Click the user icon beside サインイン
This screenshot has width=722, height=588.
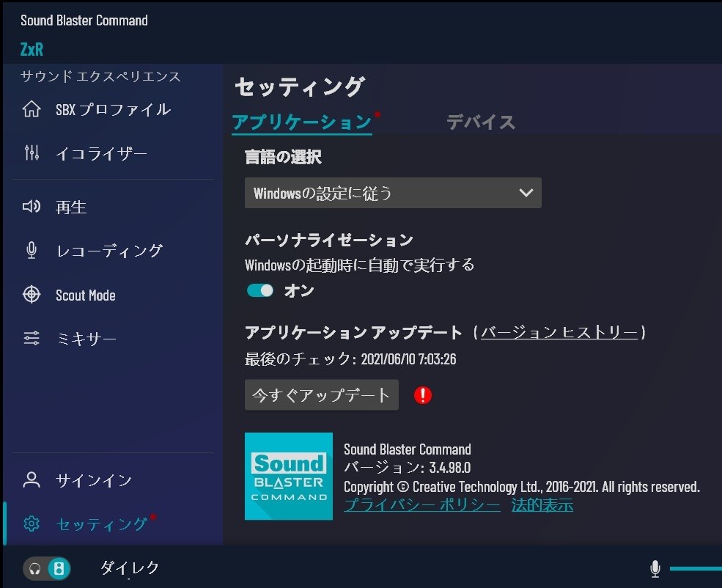[x=32, y=479]
